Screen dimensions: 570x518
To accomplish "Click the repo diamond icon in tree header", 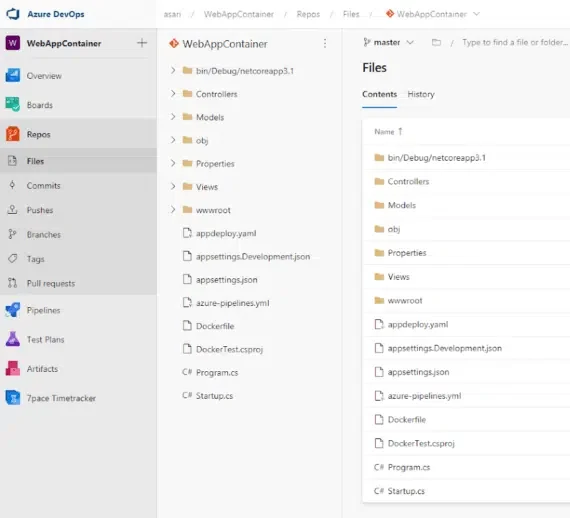I will (x=174, y=44).
